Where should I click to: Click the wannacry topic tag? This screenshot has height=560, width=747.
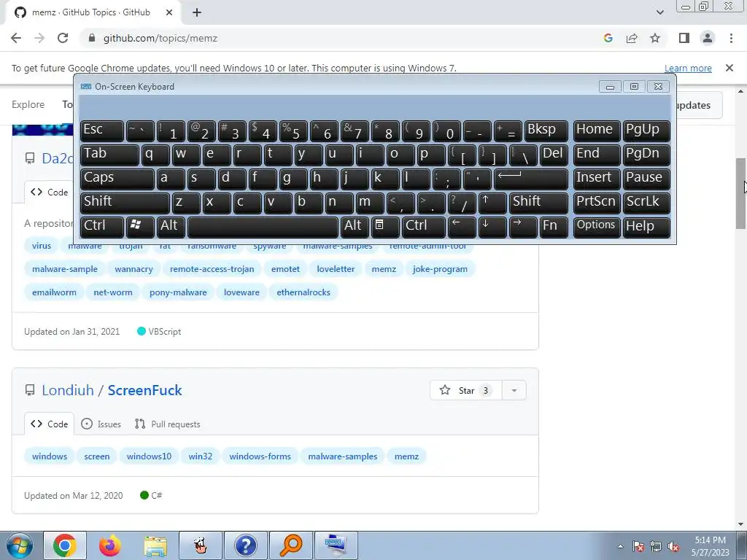pyautogui.click(x=134, y=269)
